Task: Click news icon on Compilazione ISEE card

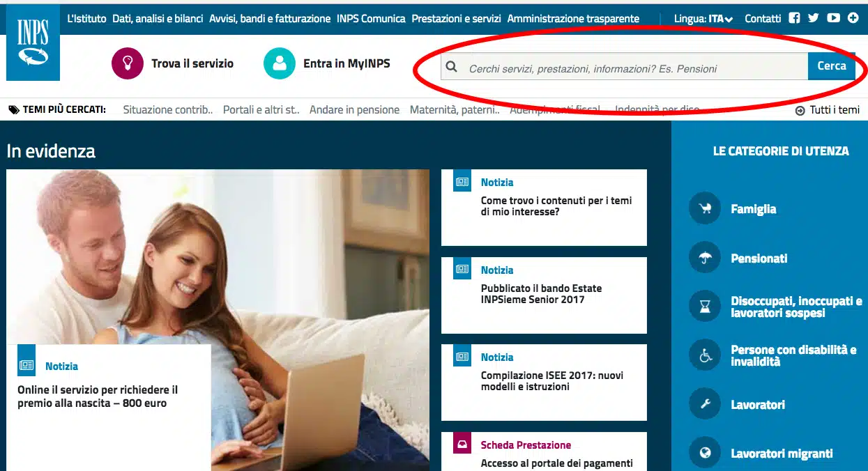Action: (462, 357)
